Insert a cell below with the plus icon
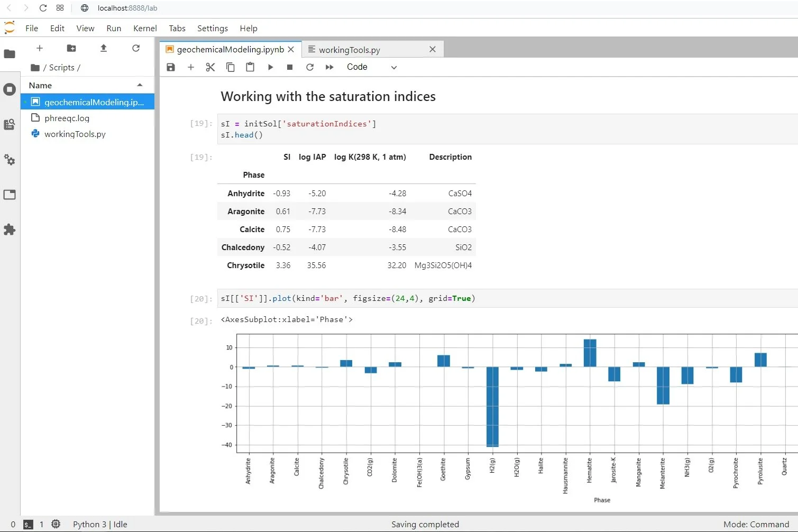 point(191,67)
